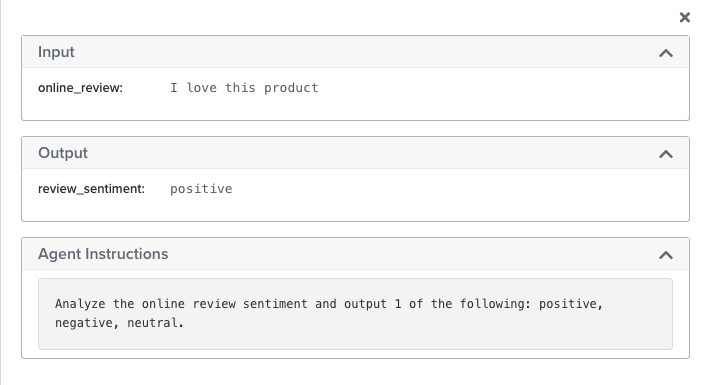
Task: Click the 'positive' output sentiment value
Action: [201, 189]
